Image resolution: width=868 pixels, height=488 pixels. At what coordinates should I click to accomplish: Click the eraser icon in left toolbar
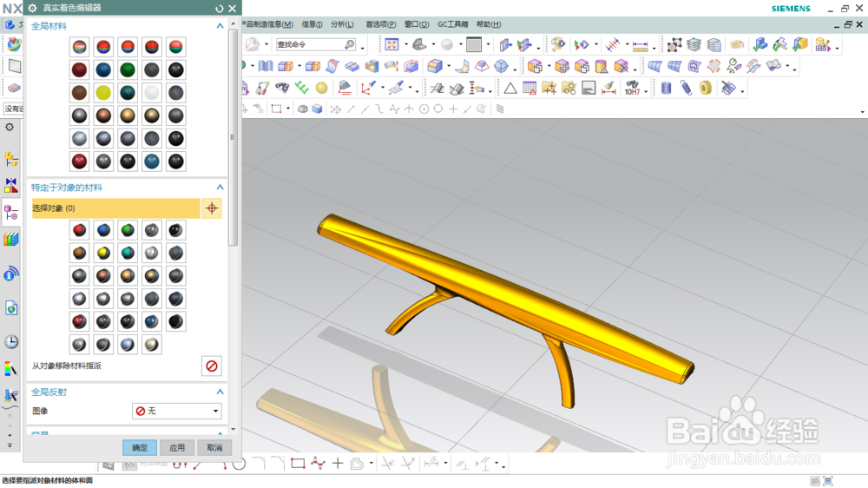pos(14,88)
